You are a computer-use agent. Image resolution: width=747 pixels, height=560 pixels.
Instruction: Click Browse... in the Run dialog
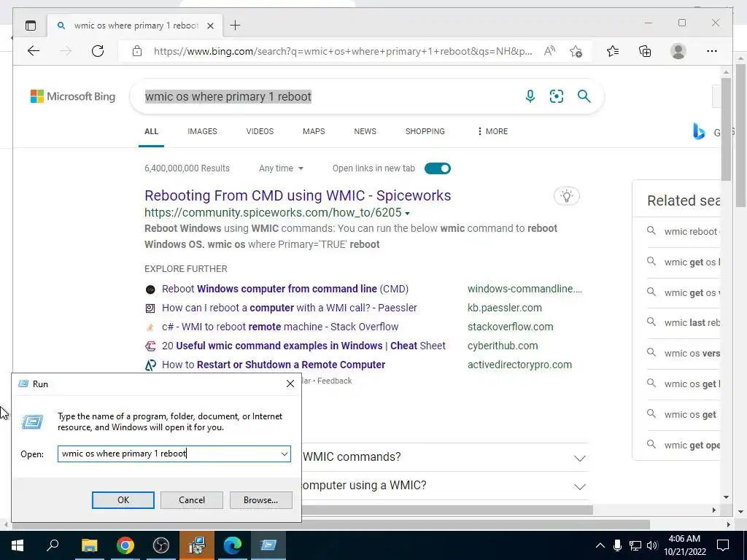point(260,500)
